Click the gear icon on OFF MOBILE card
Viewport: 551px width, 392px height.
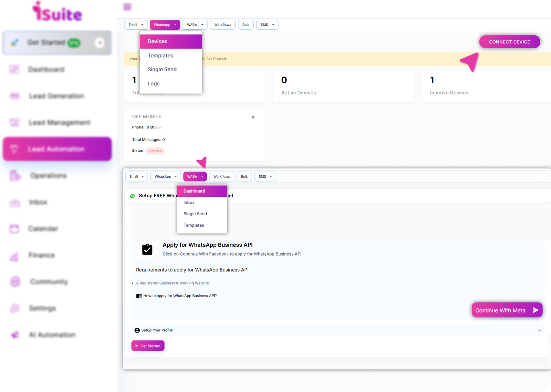(253, 117)
